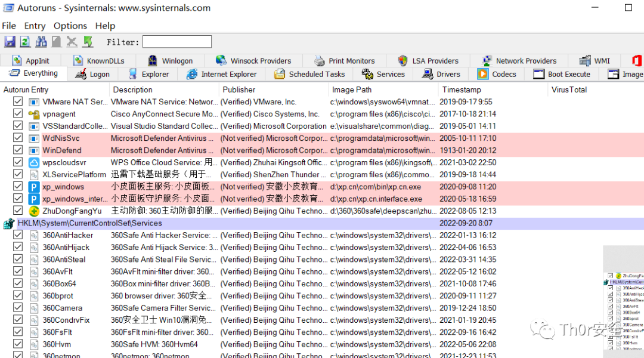Switch to the Codecs tab
The image size is (644, 358).
[497, 74]
